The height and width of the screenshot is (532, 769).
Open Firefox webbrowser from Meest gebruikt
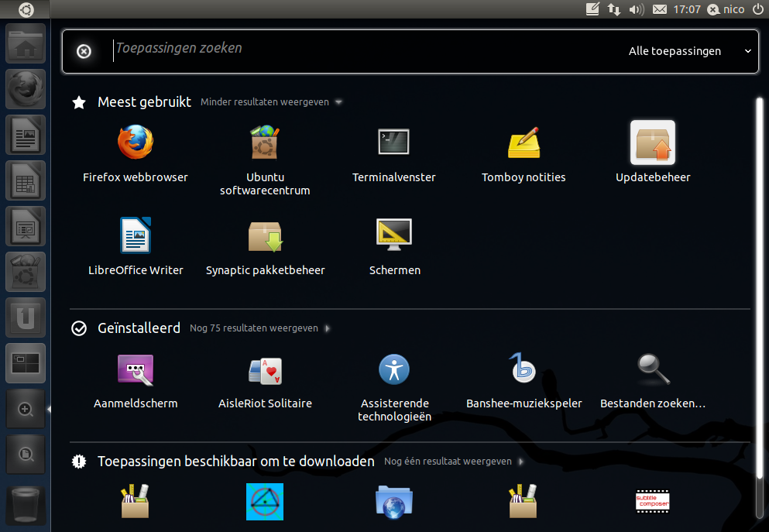click(136, 142)
